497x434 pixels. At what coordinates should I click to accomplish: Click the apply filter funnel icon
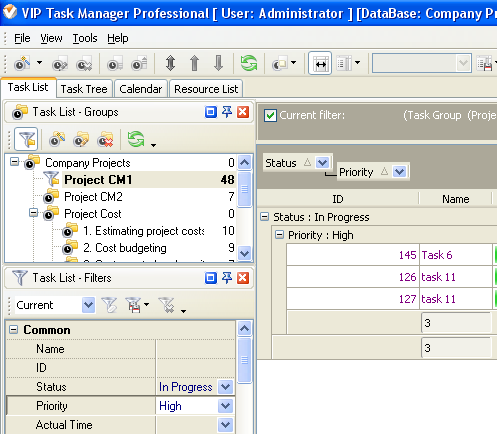point(109,305)
